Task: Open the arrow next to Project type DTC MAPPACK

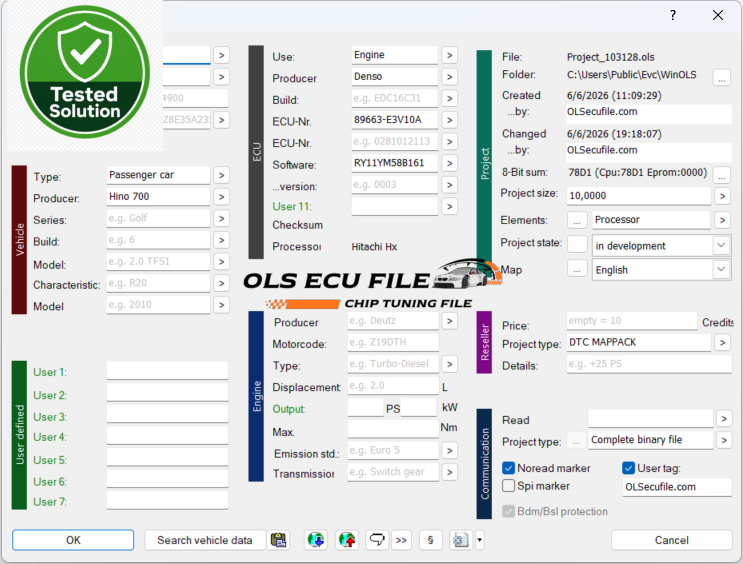Action: 722,342
